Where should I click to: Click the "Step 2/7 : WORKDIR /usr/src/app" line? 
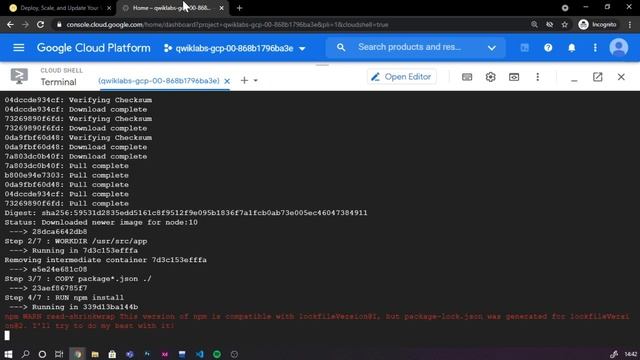(x=76, y=241)
